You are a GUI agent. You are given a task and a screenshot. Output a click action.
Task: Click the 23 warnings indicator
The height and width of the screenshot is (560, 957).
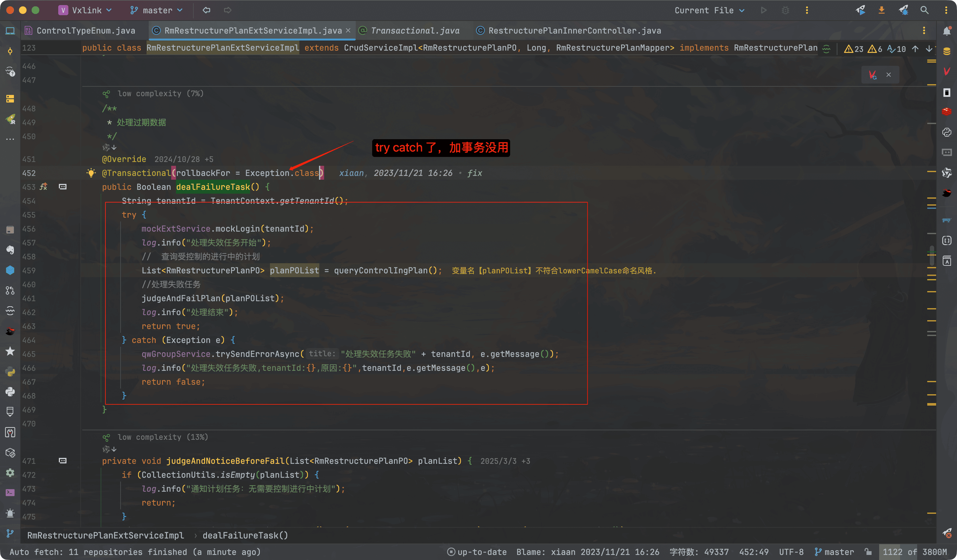[854, 49]
